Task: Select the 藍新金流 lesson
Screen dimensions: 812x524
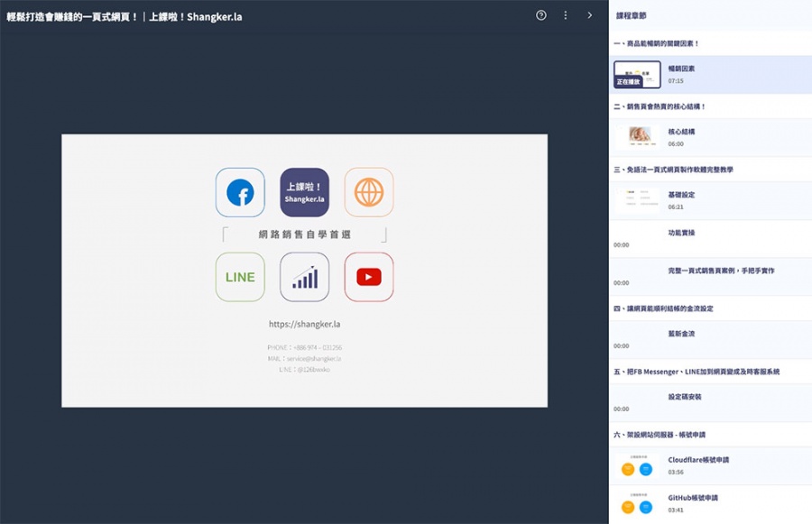Action: click(681, 334)
